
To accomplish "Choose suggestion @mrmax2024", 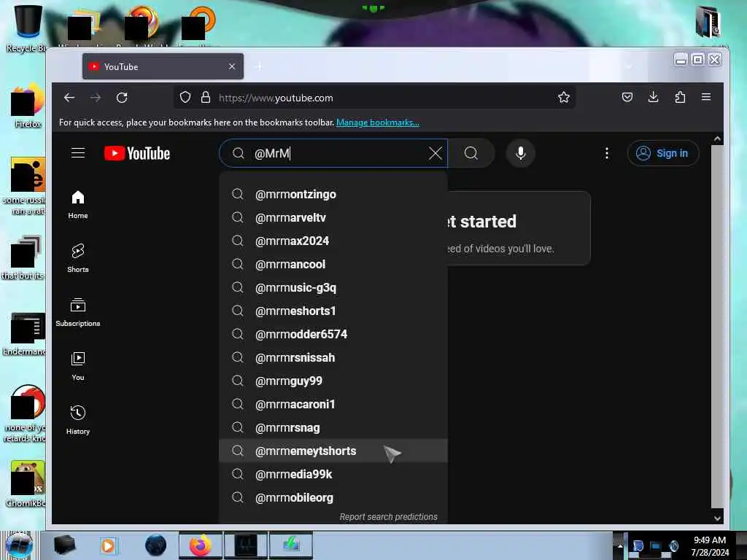I will [x=333, y=241].
